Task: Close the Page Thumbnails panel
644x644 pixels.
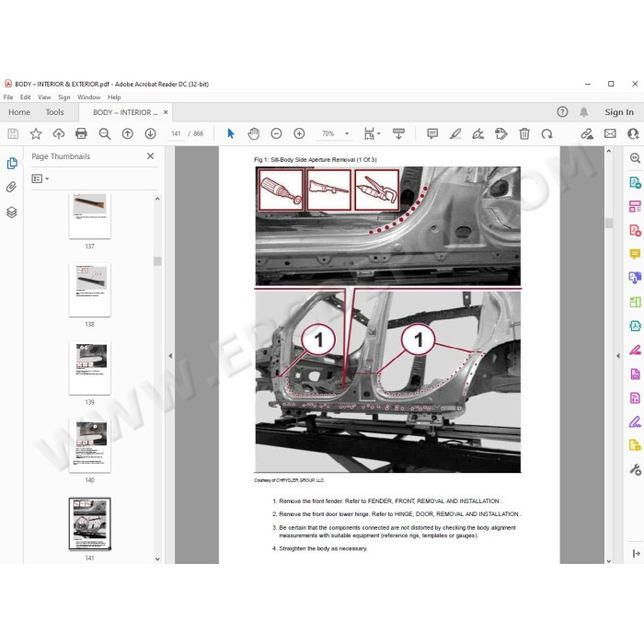Action: 150,156
